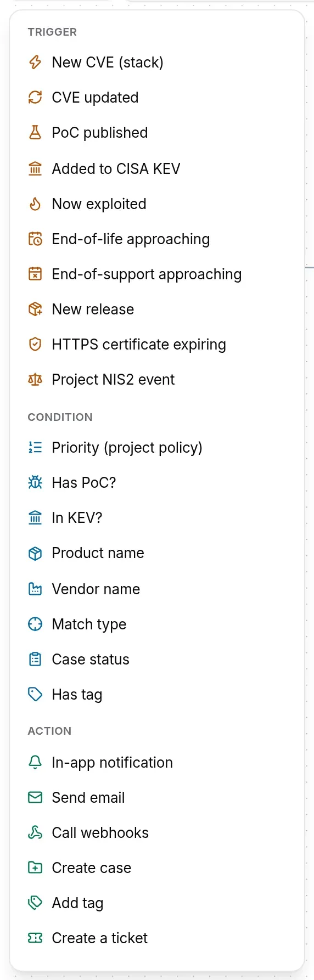This screenshot has height=980, width=314.
Task: Click the calendar-clock icon for End-of-life approaching
Action: click(35, 239)
